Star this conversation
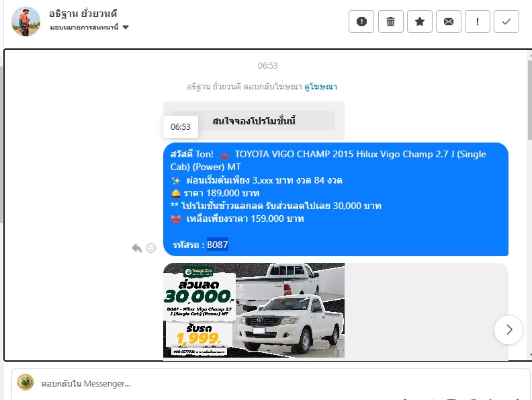The width and height of the screenshot is (532, 400). pyautogui.click(x=420, y=22)
